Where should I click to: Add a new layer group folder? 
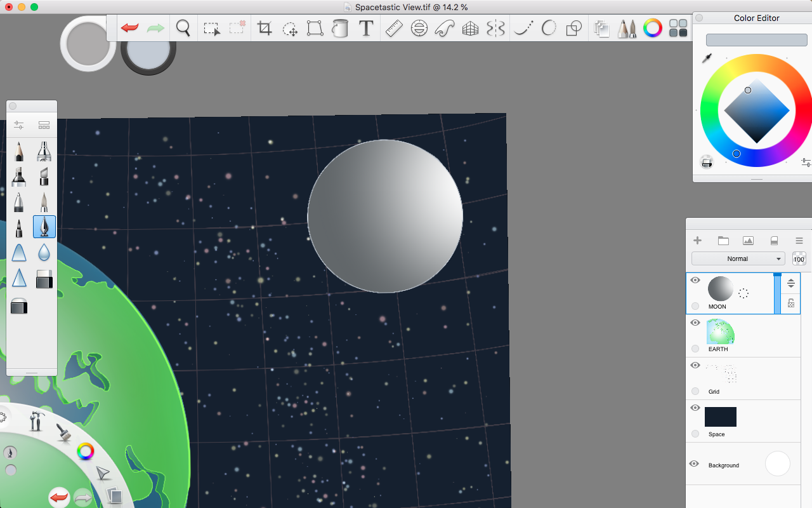click(x=723, y=241)
